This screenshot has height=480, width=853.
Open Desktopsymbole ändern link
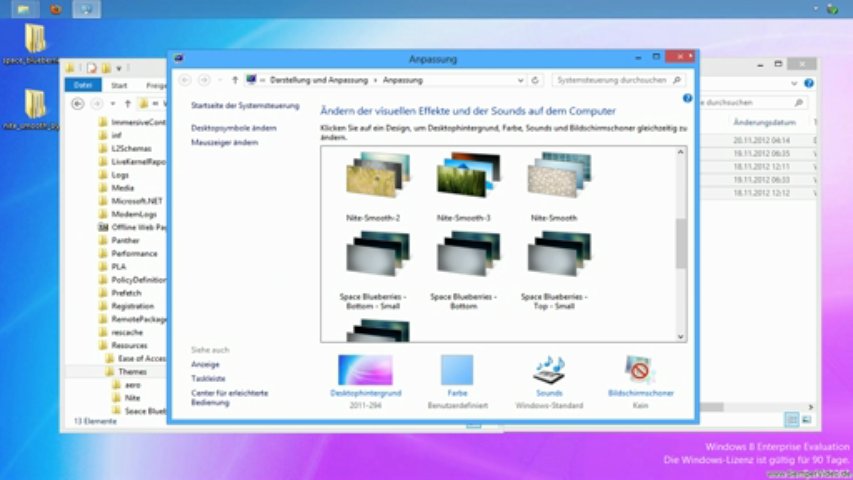(x=233, y=128)
